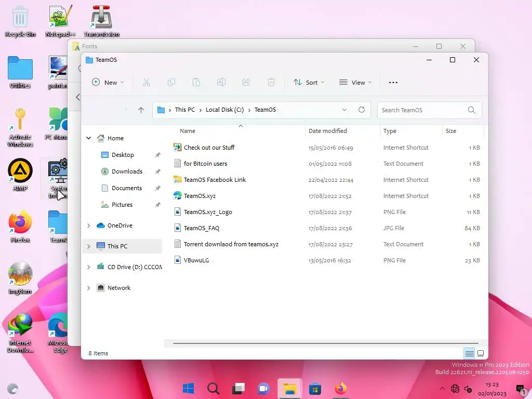Image resolution: width=532 pixels, height=399 pixels.
Task: Select the ImgBurn desktop shortcut
Action: click(20, 278)
